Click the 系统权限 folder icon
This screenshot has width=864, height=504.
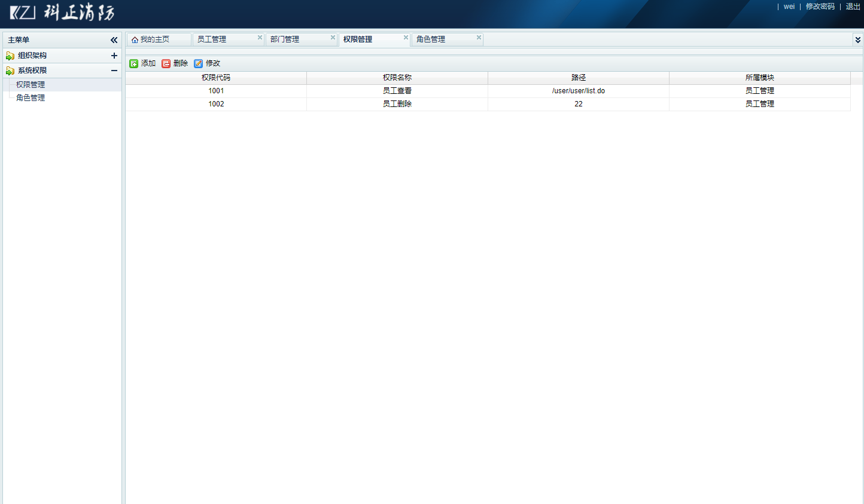pos(10,71)
